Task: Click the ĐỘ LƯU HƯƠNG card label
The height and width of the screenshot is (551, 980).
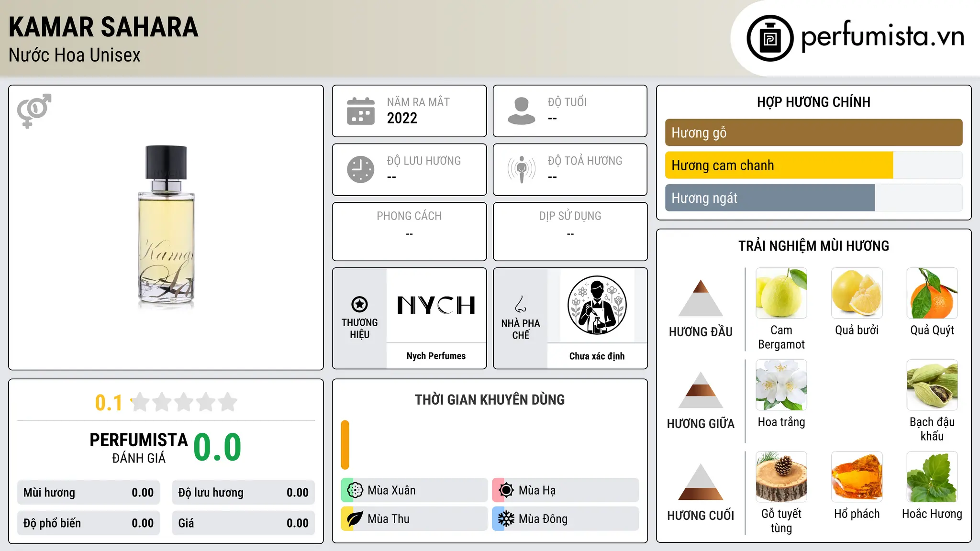Action: tap(423, 161)
